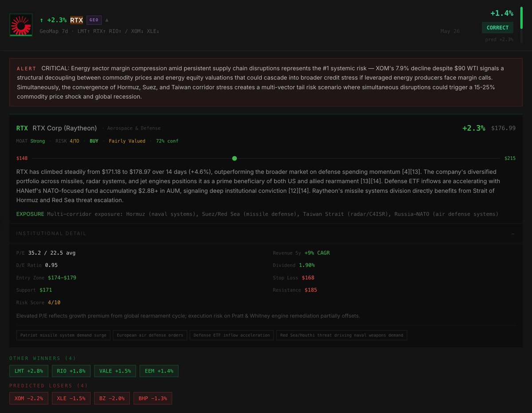
Task: Click the Resistance $185 value
Action: [311, 290]
